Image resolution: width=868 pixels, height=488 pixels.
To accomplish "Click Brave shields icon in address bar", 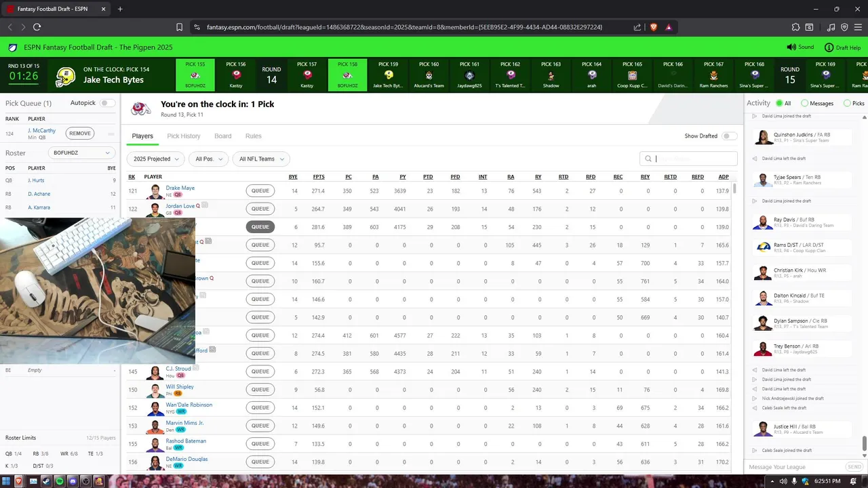I will [654, 27].
